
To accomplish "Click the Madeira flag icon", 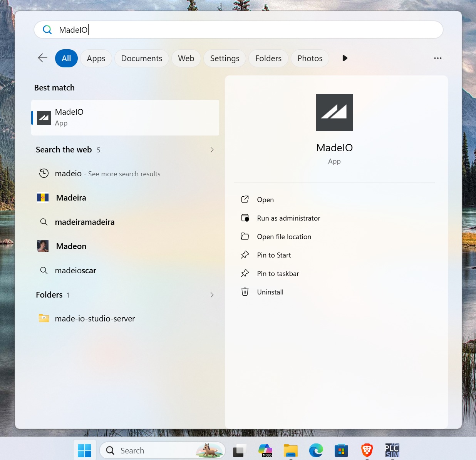I will click(x=43, y=197).
